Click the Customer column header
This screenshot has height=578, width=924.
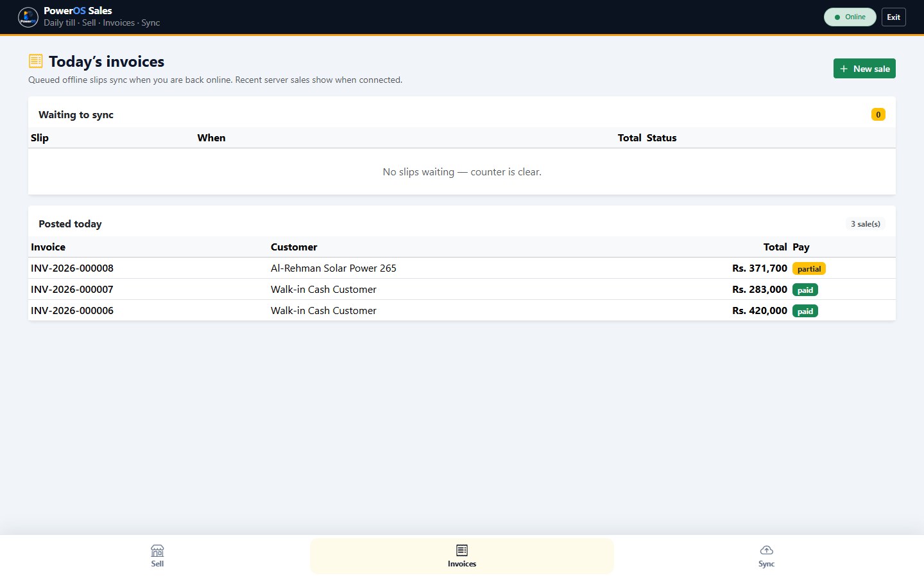[x=294, y=247]
